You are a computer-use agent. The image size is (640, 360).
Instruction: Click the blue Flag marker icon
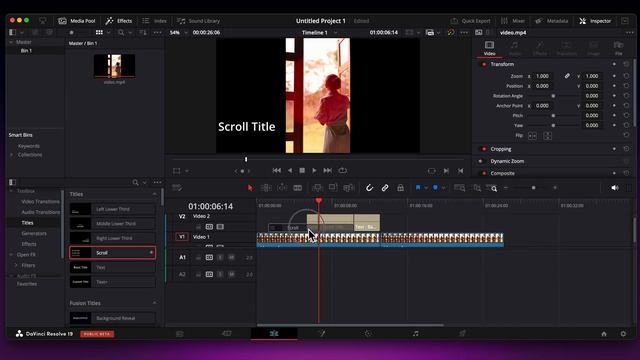pyautogui.click(x=418, y=188)
